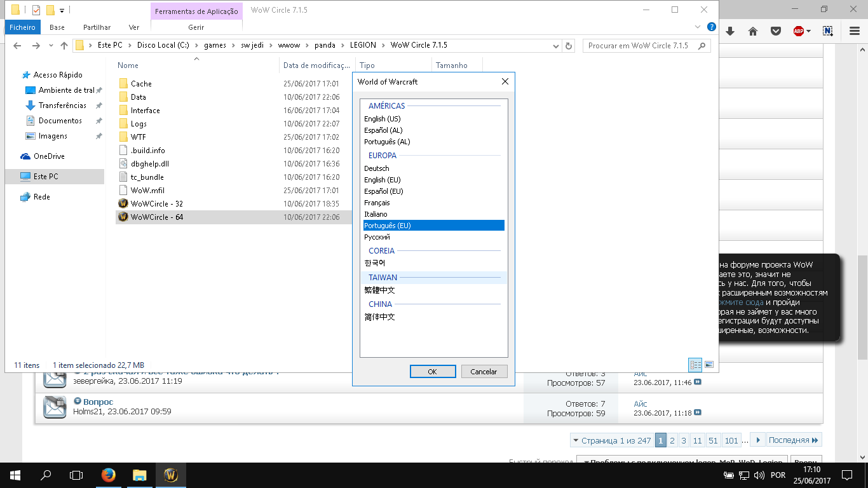Open the Ficheiro menu tab
The height and width of the screenshot is (488, 868).
point(23,27)
